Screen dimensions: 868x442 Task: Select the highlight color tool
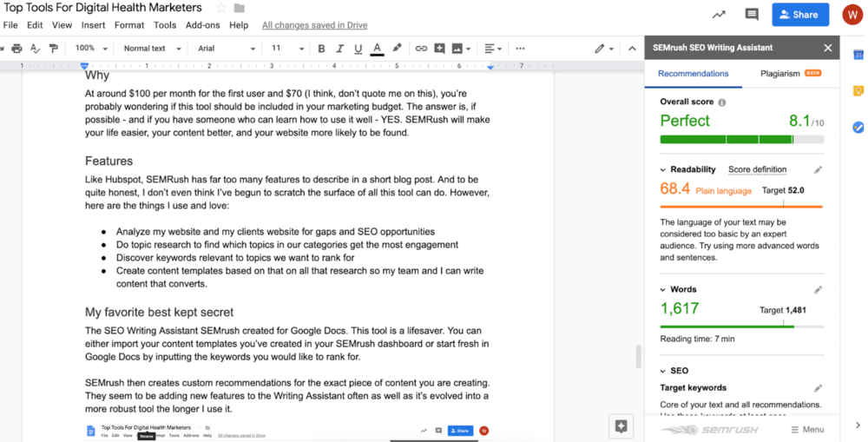[397, 48]
